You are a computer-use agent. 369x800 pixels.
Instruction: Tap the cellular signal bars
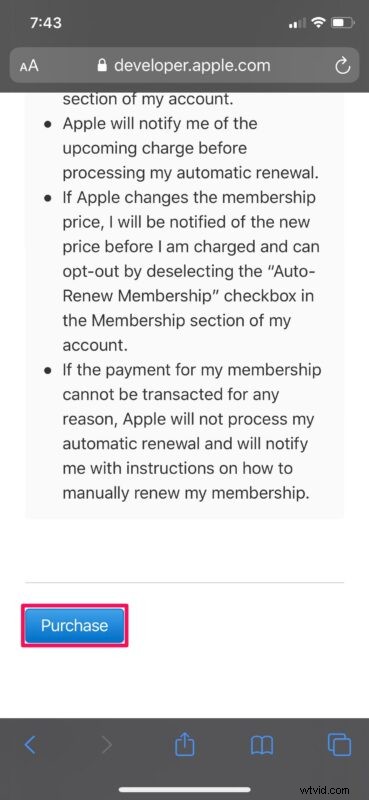tap(299, 23)
